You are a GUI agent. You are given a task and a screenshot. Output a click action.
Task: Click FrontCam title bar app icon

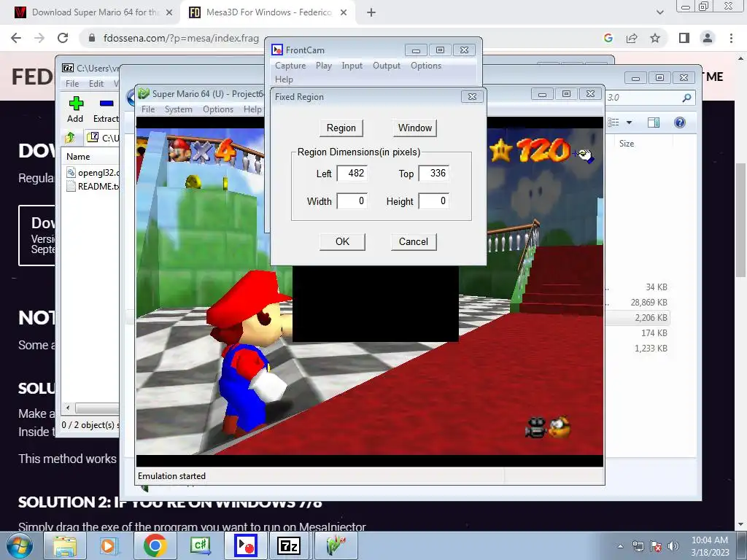point(276,50)
